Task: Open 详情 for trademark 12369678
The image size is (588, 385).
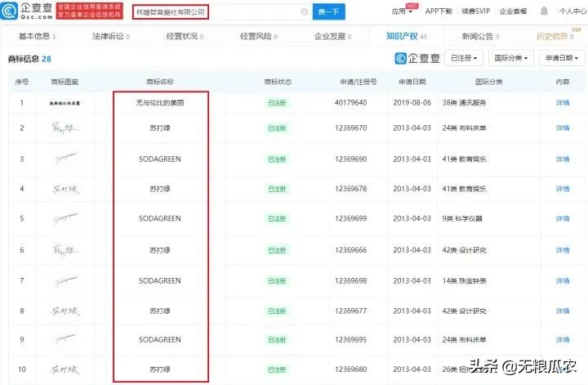Action: pos(563,189)
